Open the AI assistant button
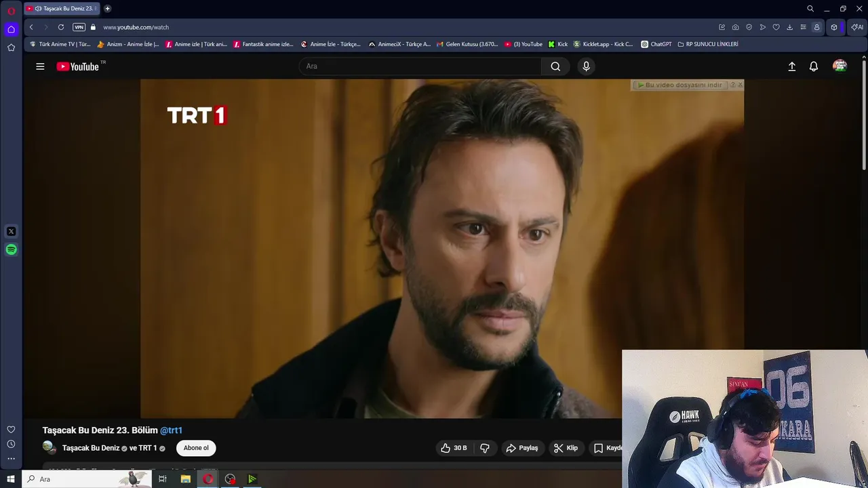Image resolution: width=868 pixels, height=488 pixels. (857, 27)
